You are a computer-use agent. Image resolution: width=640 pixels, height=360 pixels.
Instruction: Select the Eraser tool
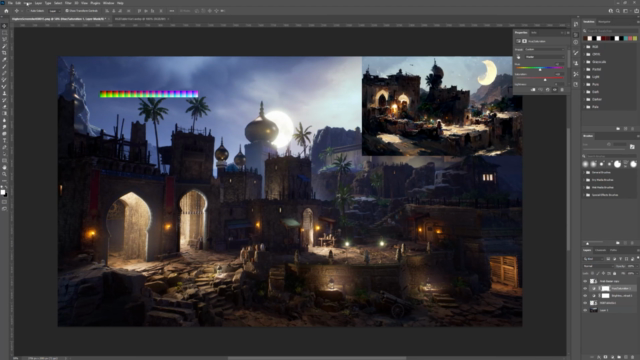[4, 107]
